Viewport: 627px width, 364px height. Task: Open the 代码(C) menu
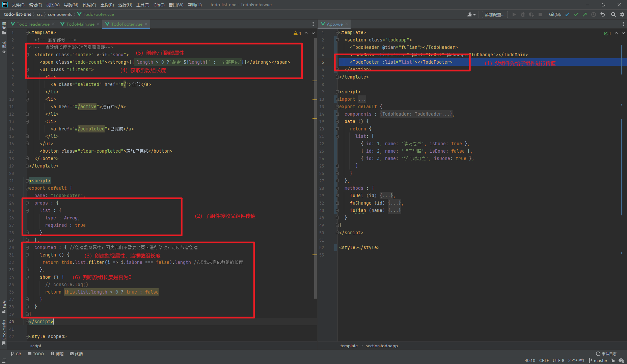coord(89,5)
